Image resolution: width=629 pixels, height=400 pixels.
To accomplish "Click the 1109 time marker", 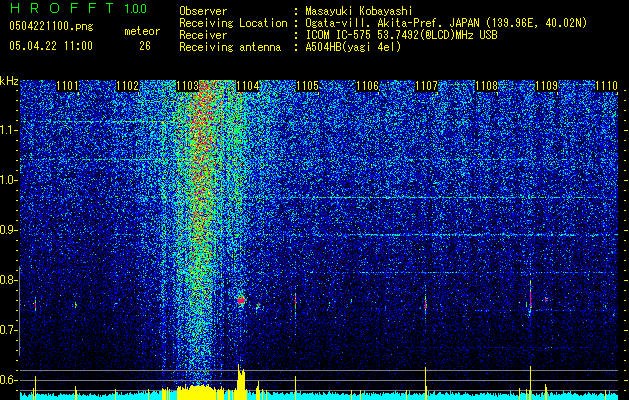I will point(547,86).
